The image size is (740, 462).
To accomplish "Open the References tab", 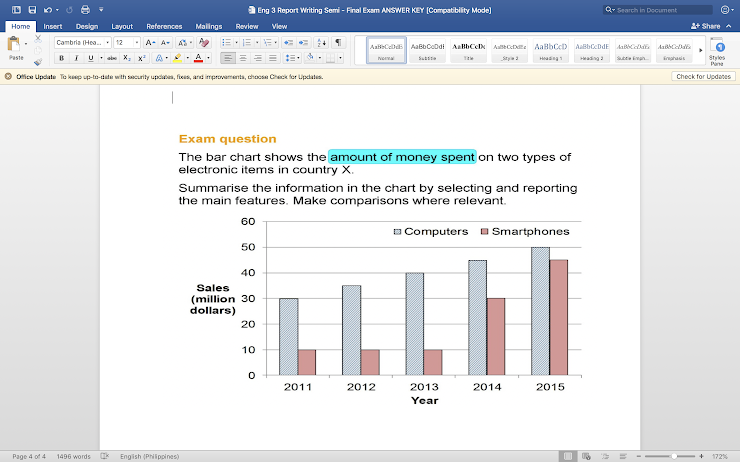I will (164, 26).
